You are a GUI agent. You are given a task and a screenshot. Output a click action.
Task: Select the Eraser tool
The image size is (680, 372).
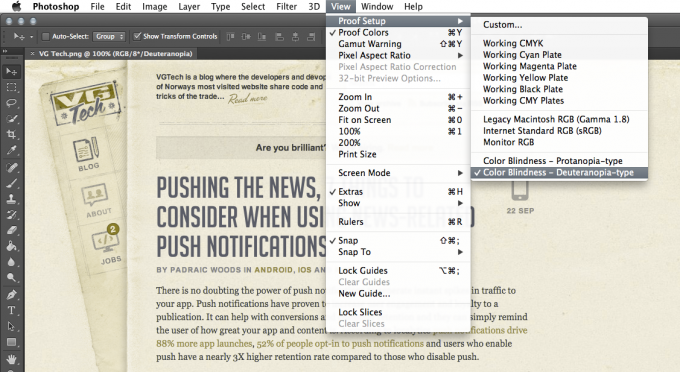(11, 230)
